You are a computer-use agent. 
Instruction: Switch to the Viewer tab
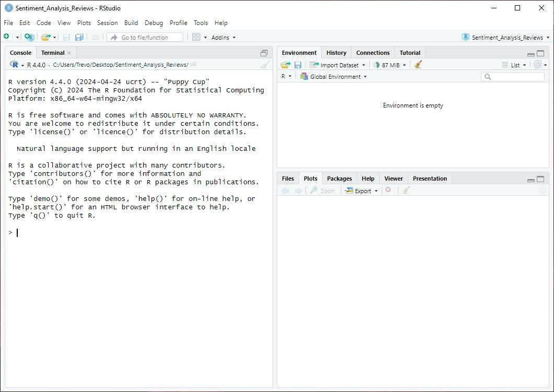394,179
